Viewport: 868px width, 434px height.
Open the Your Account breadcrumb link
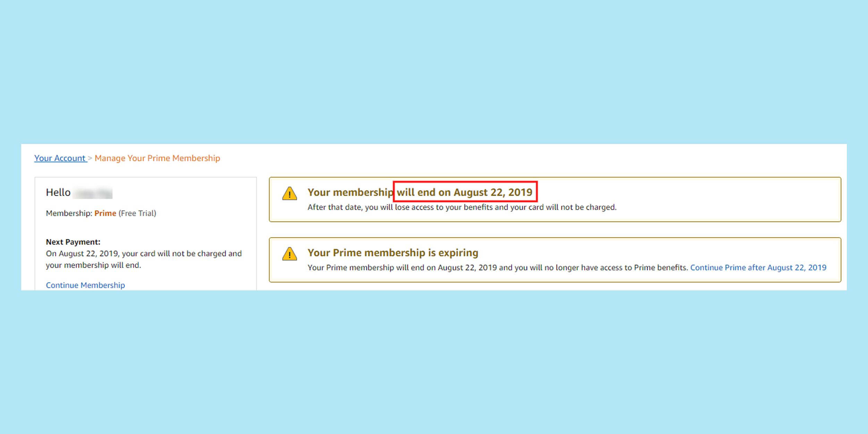(x=60, y=158)
